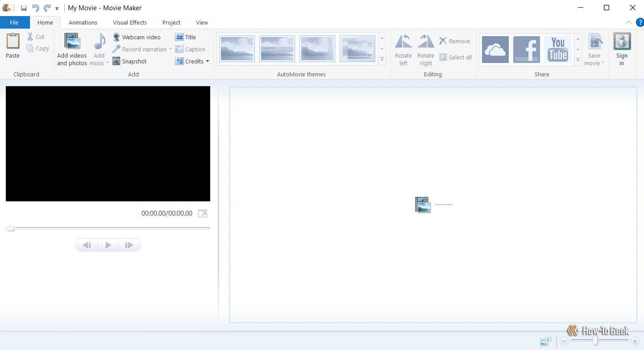Insert a Title slide
Screen dimensions: 644x350
pyautogui.click(x=186, y=37)
